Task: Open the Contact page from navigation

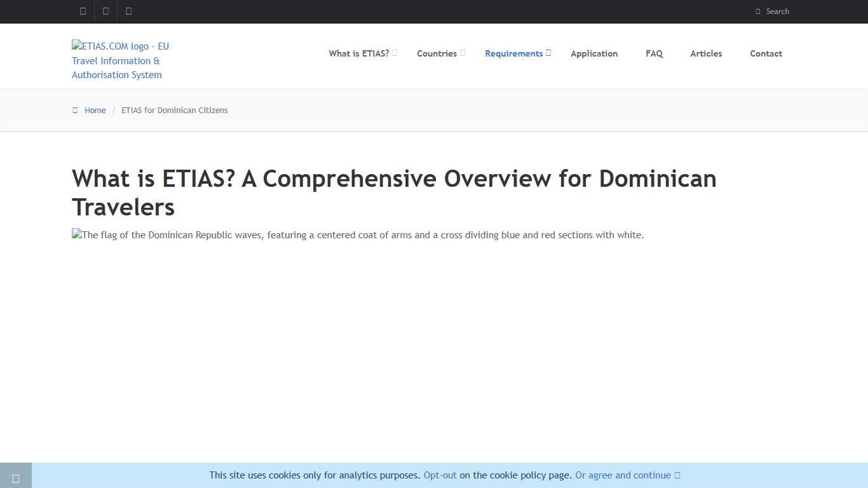Action: click(x=766, y=53)
